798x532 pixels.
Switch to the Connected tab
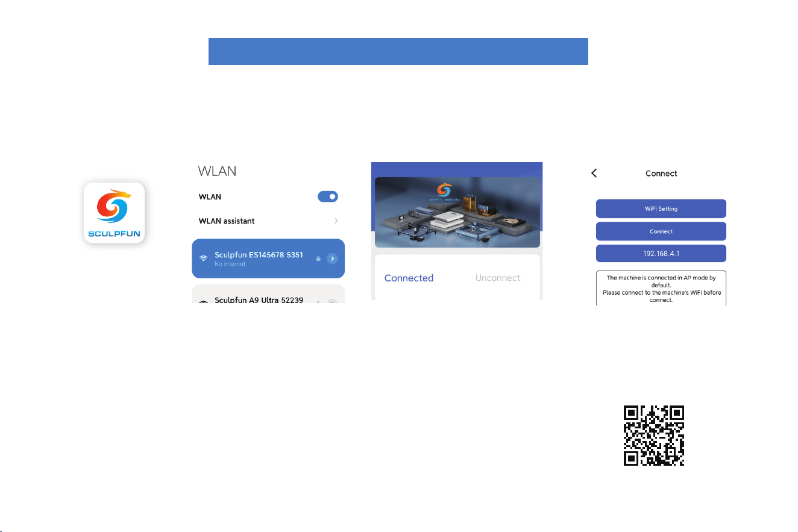click(409, 278)
